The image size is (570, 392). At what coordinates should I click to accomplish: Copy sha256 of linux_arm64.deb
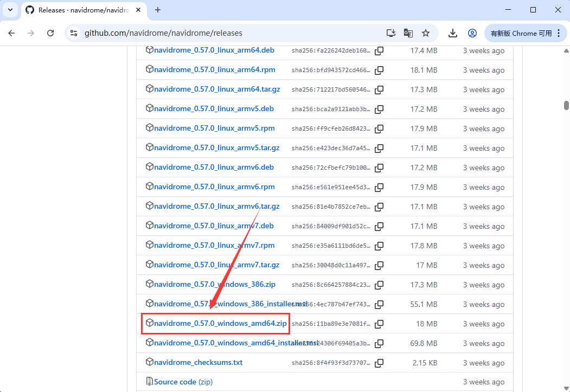pos(379,51)
